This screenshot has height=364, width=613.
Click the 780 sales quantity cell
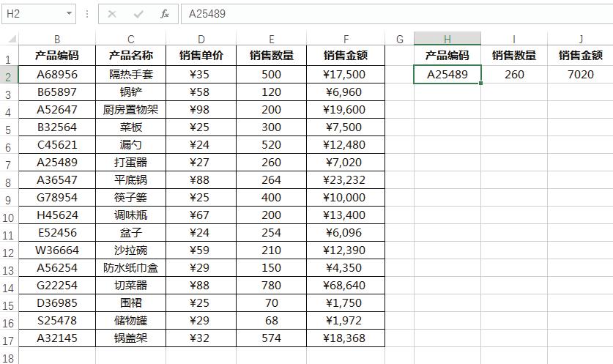(271, 286)
